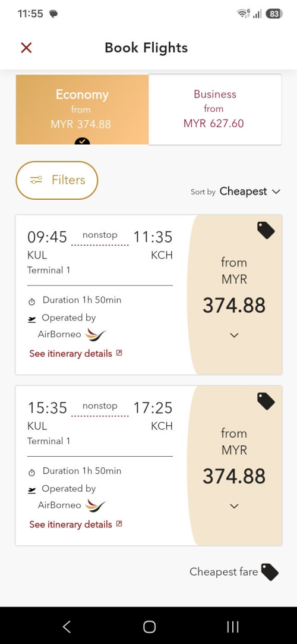
Task: Switch to the Business fare tab
Action: point(215,109)
